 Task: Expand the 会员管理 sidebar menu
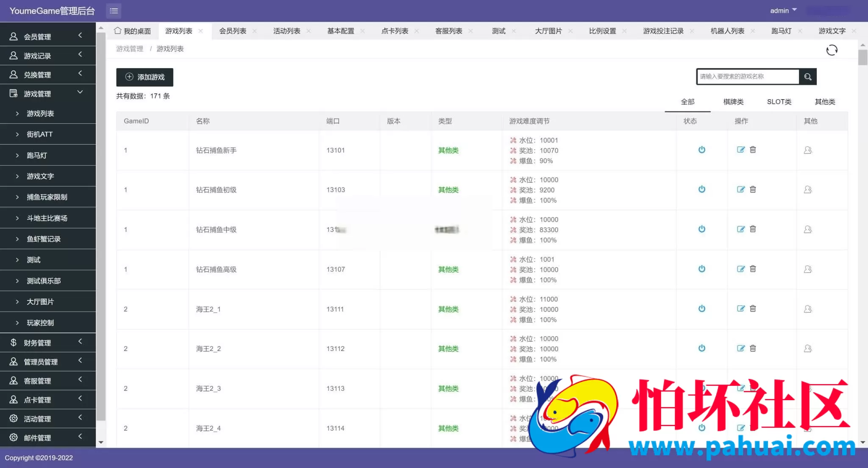pyautogui.click(x=47, y=36)
